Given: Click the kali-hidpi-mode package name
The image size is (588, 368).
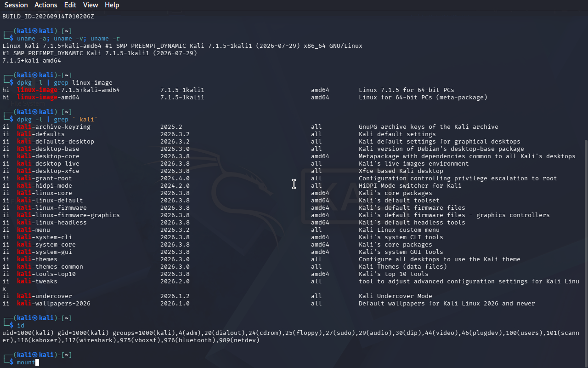Looking at the screenshot, I should [45, 186].
